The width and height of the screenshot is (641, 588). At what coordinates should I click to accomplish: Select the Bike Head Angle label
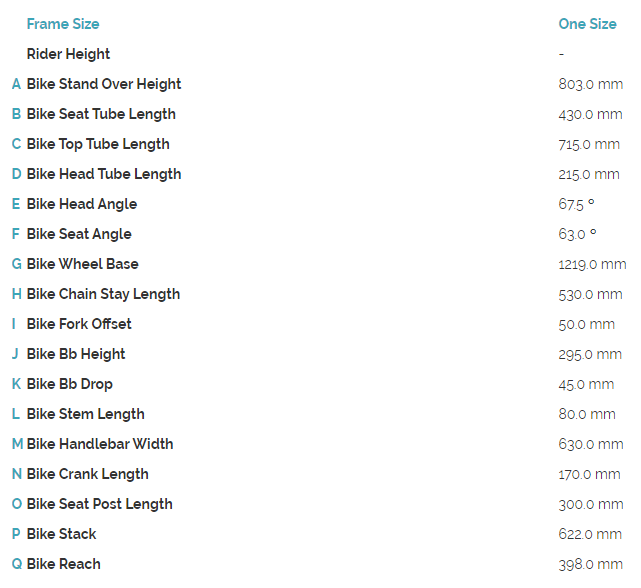[82, 204]
